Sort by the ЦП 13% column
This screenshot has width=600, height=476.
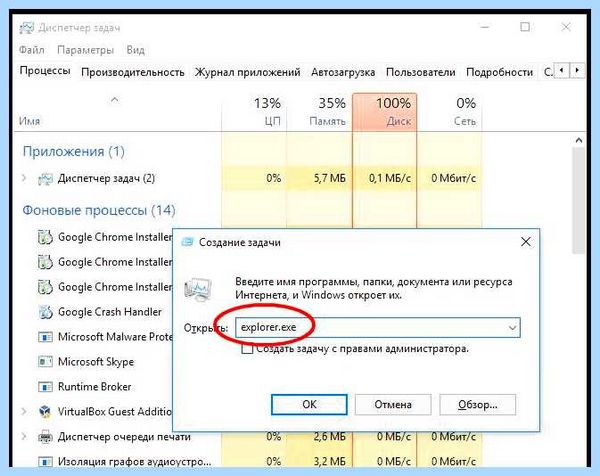tap(254, 112)
